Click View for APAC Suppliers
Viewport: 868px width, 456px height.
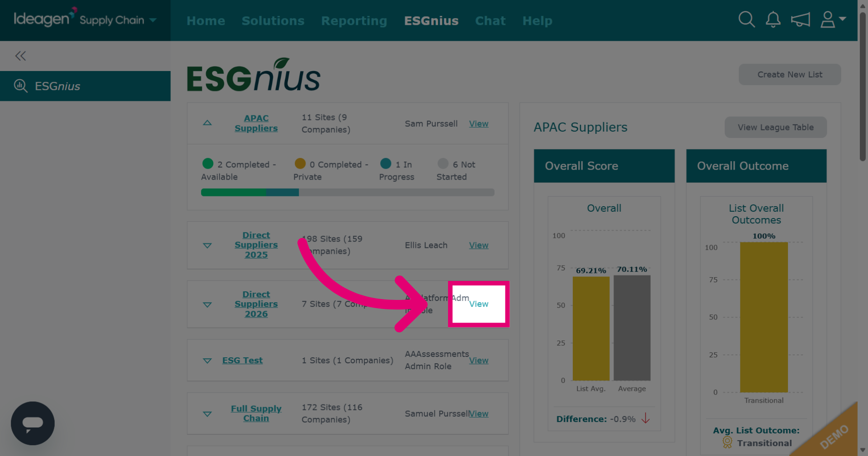pyautogui.click(x=479, y=123)
